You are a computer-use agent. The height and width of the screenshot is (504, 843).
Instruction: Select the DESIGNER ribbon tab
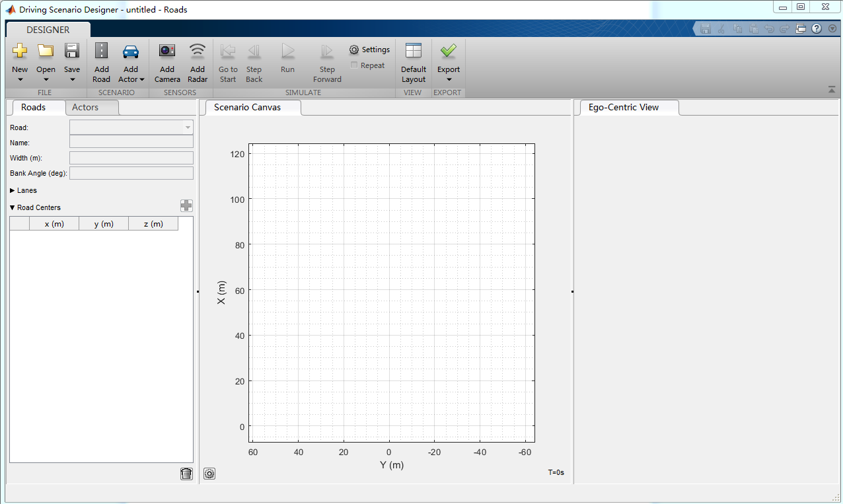[48, 30]
